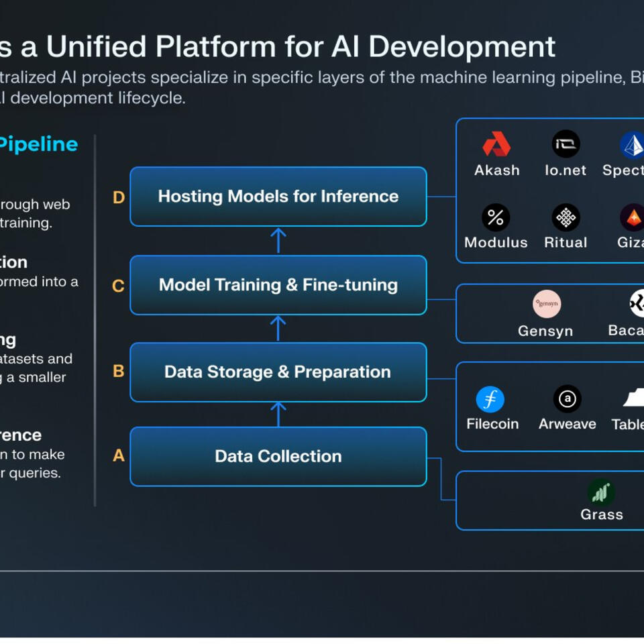Click the cyan Pipeline heading
644x644 pixels.
(39, 144)
